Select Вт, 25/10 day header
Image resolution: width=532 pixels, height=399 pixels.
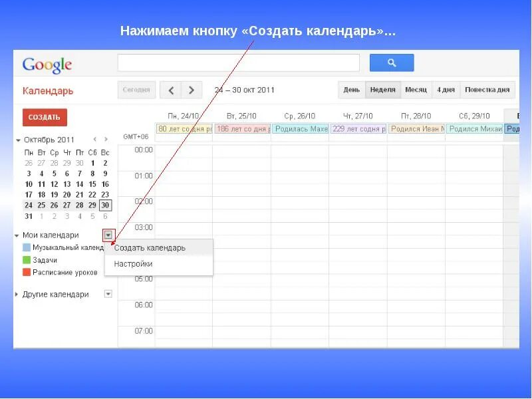pos(241,116)
